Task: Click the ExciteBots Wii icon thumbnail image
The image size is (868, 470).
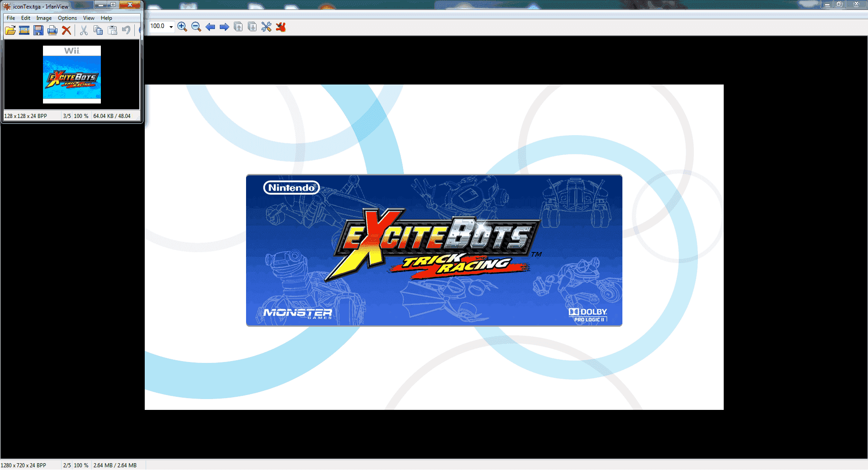Action: pos(72,75)
